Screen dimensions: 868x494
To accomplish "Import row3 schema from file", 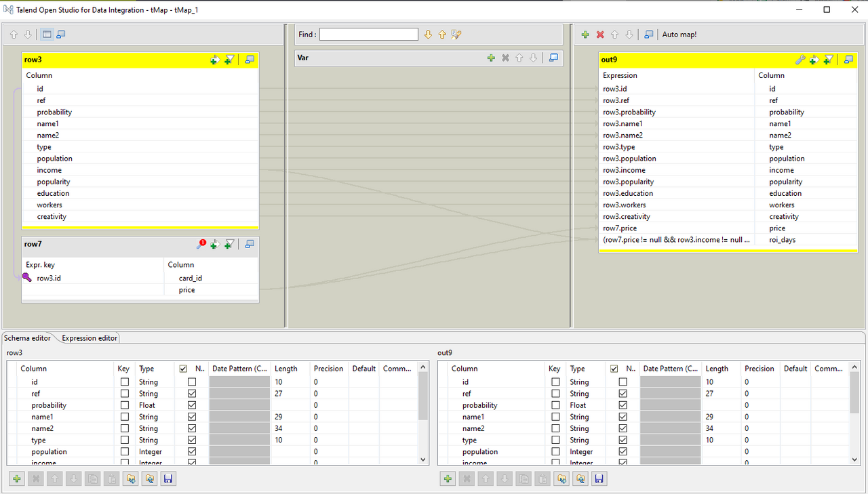I will tap(131, 479).
